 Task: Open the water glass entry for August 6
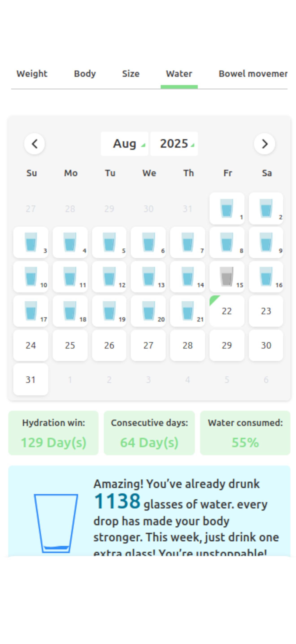coord(148,243)
